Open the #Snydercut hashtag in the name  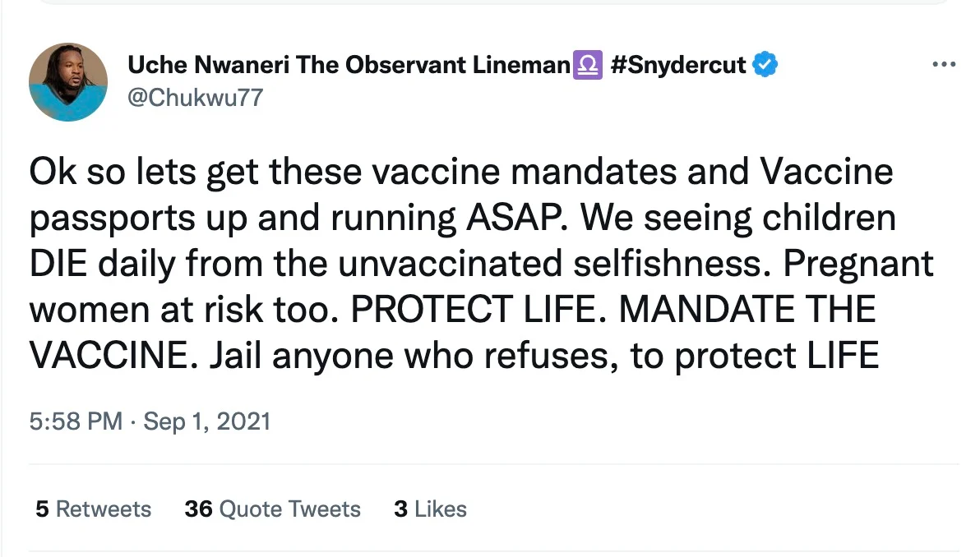coord(678,66)
